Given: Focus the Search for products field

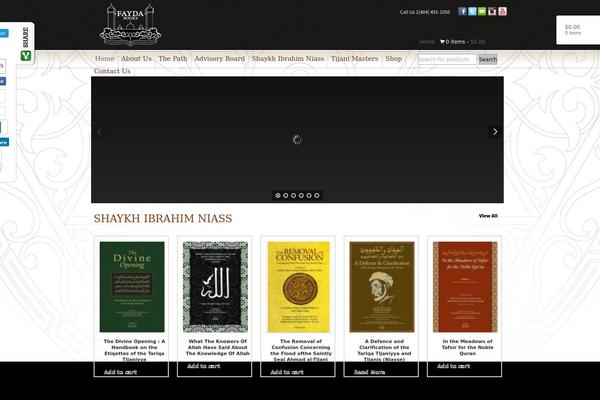Looking at the screenshot, I should click(x=447, y=59).
